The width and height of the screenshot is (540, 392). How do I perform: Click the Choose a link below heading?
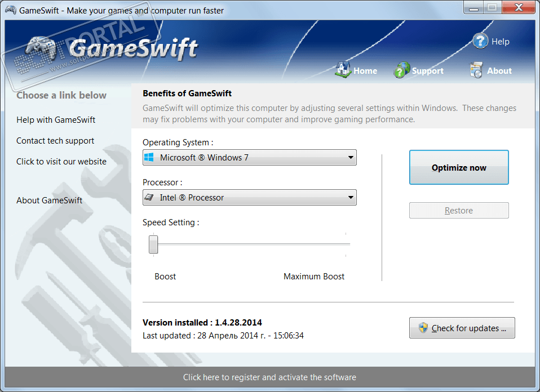click(61, 95)
